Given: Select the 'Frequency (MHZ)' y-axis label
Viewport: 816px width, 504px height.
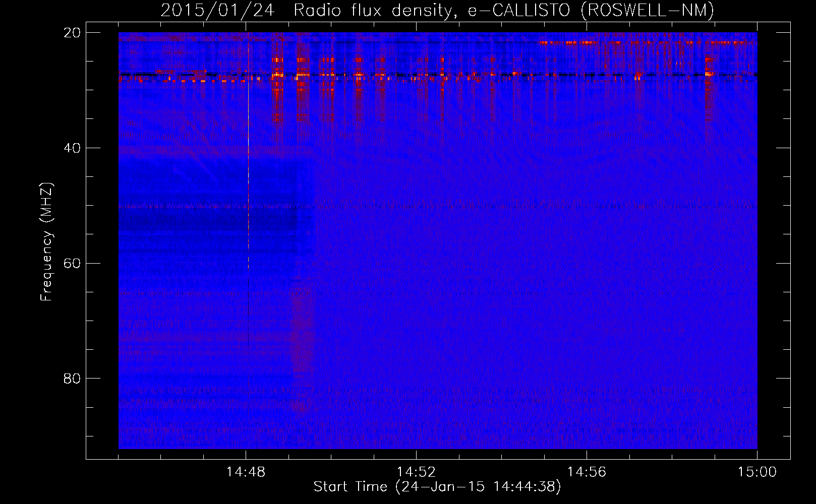Looking at the screenshot, I should click(x=46, y=242).
